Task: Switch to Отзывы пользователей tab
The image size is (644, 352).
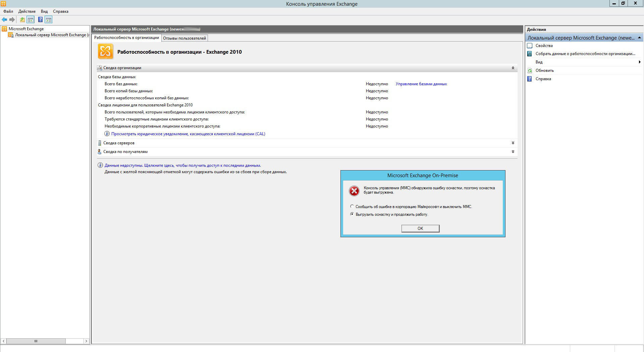Action: click(x=184, y=38)
